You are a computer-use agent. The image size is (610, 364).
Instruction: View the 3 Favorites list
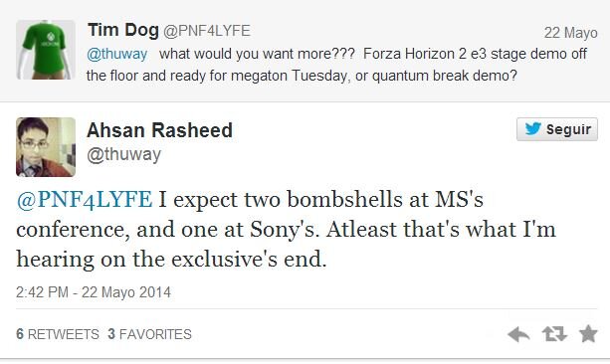tap(150, 334)
